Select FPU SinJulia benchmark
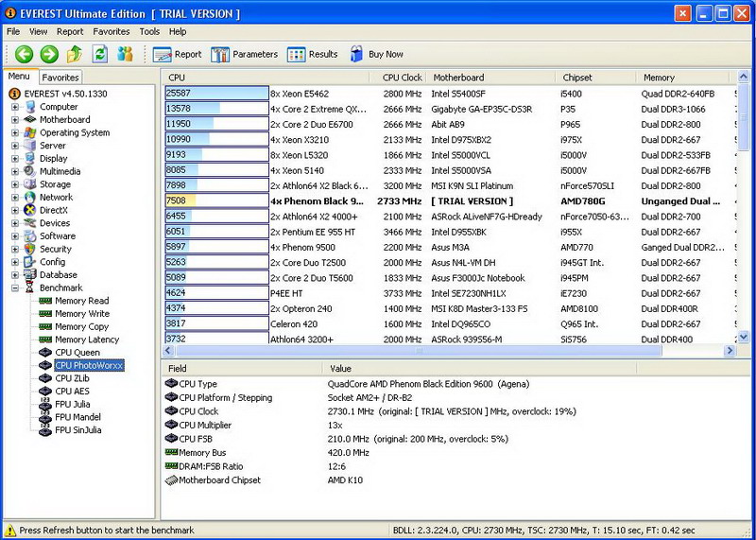756x540 pixels. (x=78, y=430)
